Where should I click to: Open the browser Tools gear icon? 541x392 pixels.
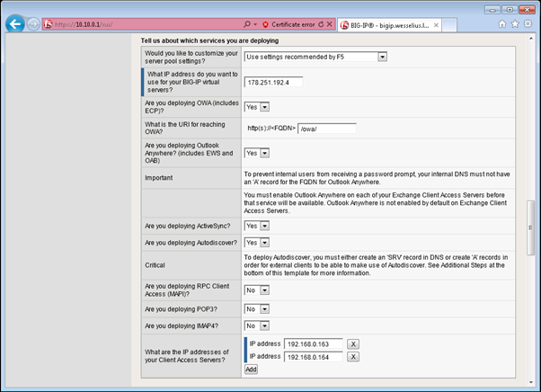(528, 23)
